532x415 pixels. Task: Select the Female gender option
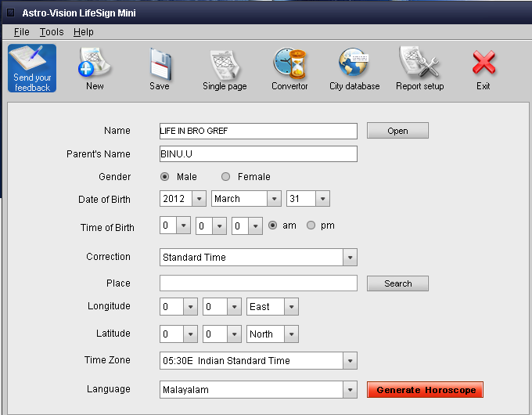click(225, 177)
